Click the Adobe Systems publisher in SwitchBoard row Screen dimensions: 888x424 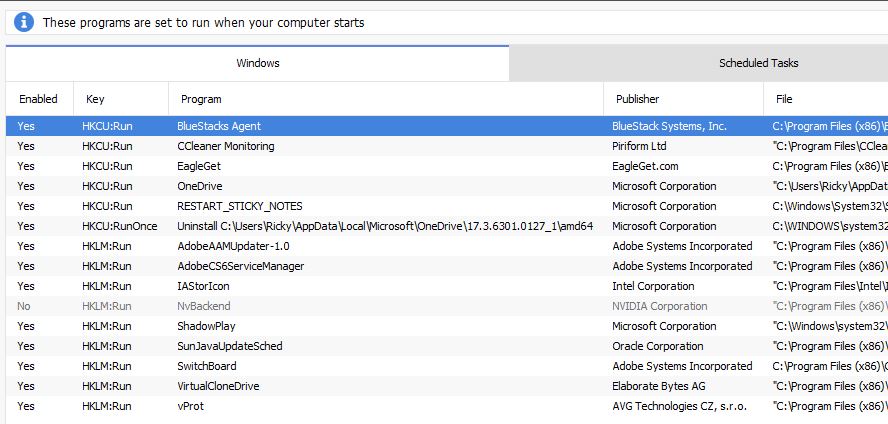coord(682,366)
